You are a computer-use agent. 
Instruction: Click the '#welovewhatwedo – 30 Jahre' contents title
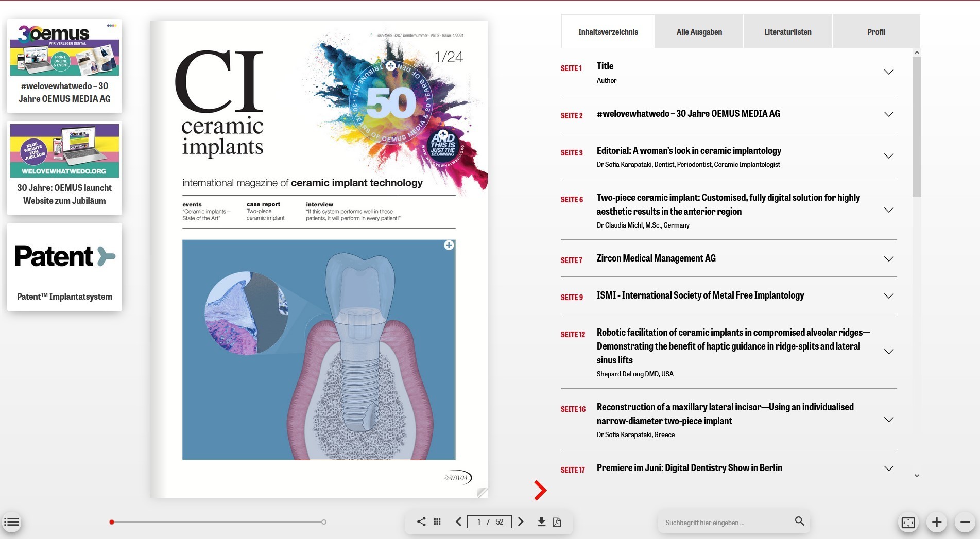point(688,114)
